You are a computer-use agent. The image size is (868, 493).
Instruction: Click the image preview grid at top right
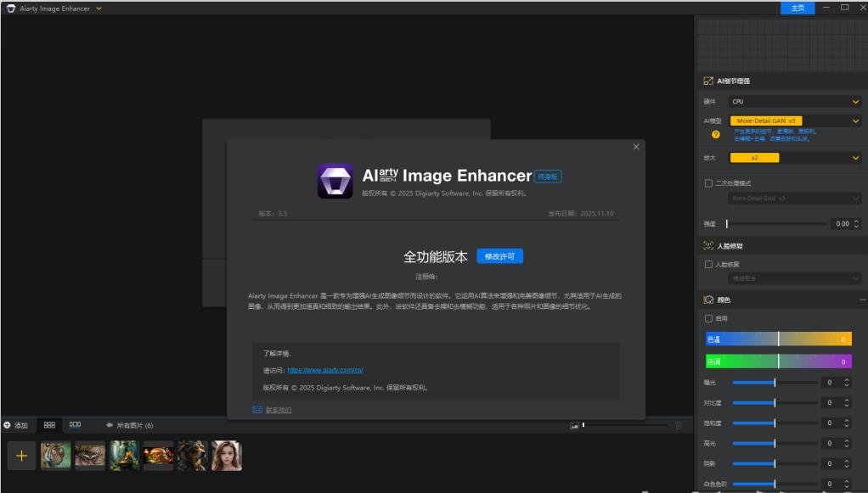point(781,44)
